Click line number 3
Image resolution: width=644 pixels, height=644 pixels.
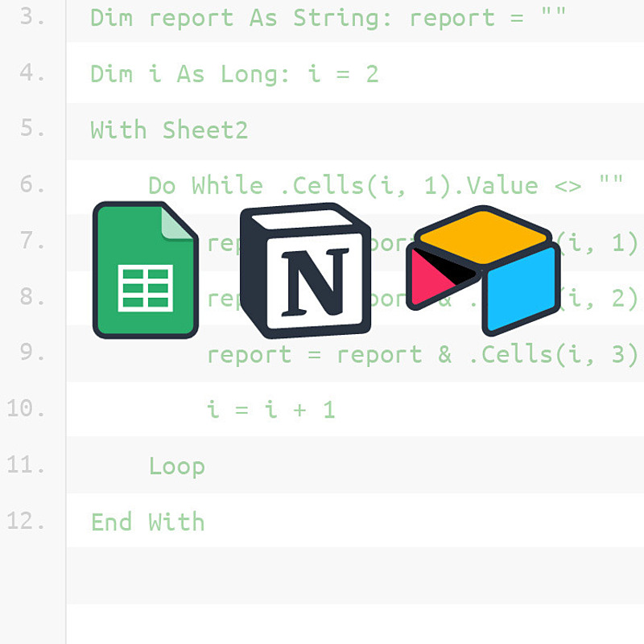coord(32,16)
